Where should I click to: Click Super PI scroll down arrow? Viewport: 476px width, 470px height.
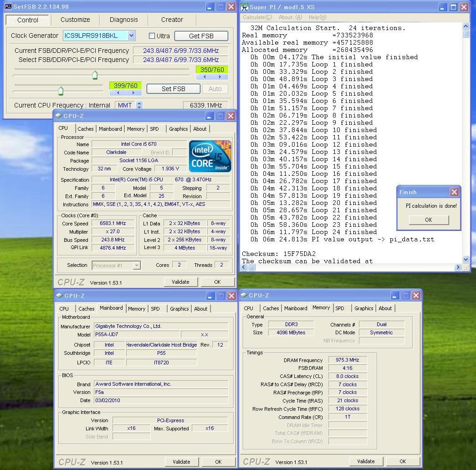pyautogui.click(x=466, y=259)
